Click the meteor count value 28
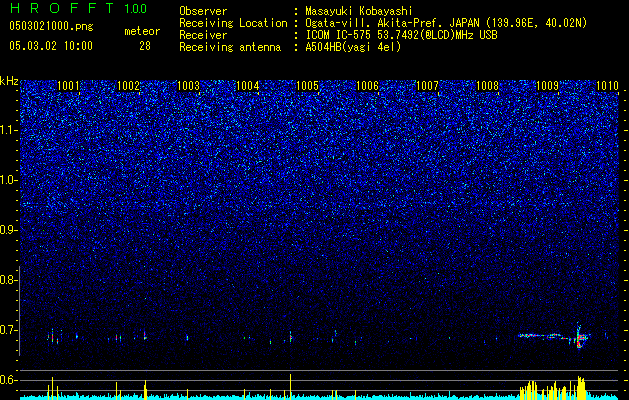Viewport: 629px width, 400px height. click(x=145, y=46)
